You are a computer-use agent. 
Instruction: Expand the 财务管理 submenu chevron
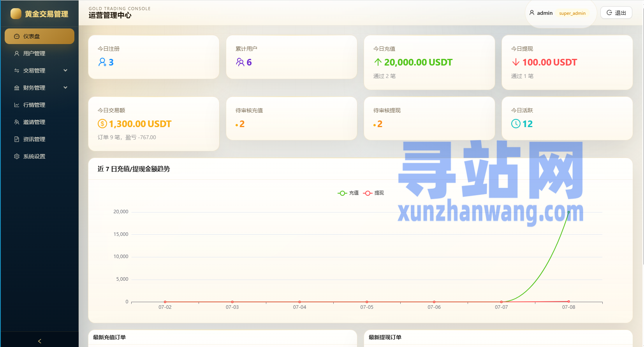(x=65, y=88)
